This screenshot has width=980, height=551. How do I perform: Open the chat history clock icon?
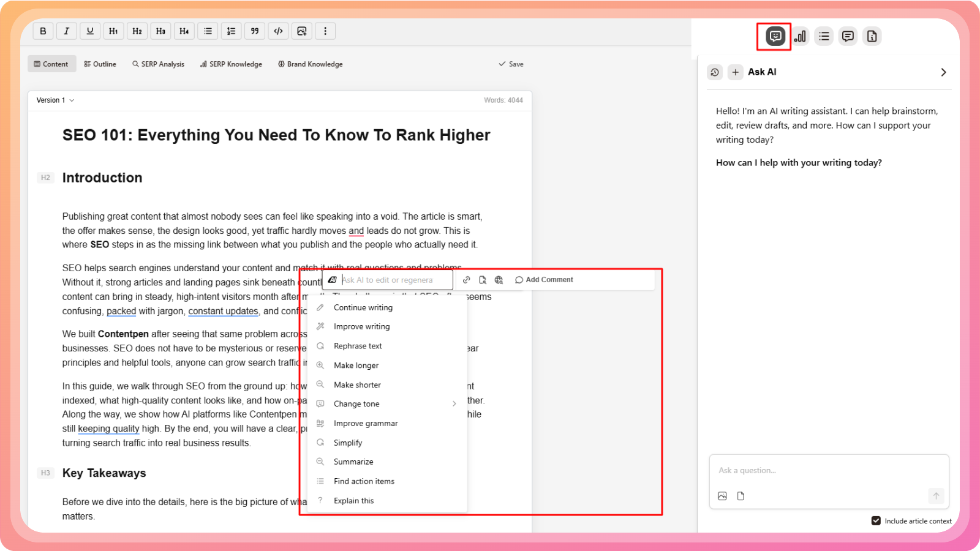click(715, 72)
